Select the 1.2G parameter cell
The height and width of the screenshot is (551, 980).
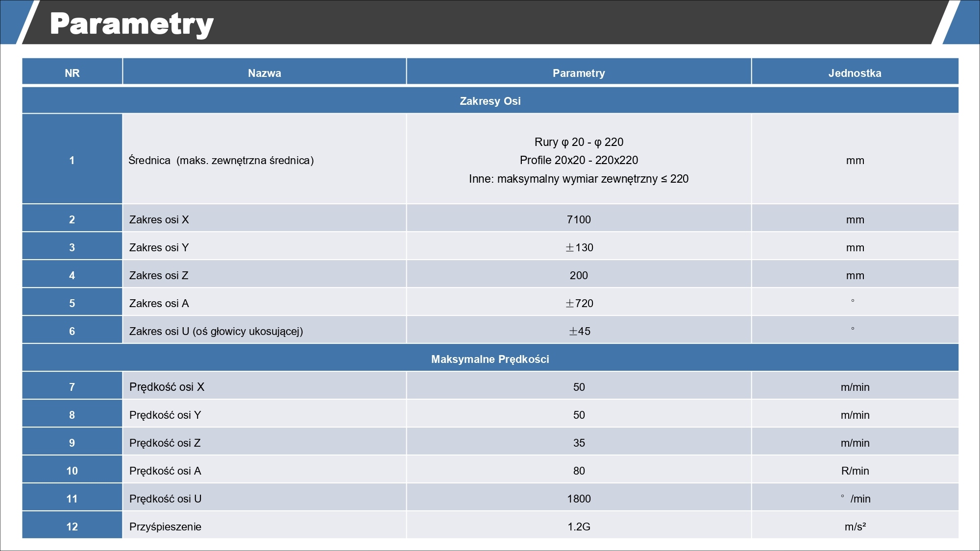[579, 527]
